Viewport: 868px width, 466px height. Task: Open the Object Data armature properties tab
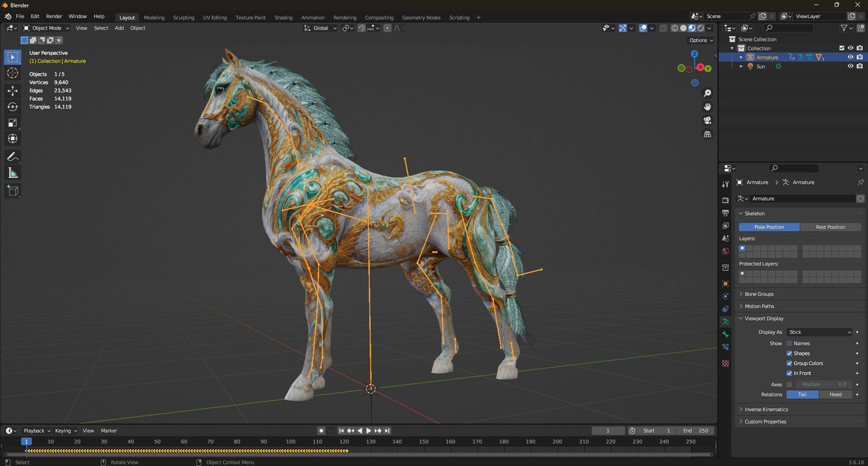point(726,321)
